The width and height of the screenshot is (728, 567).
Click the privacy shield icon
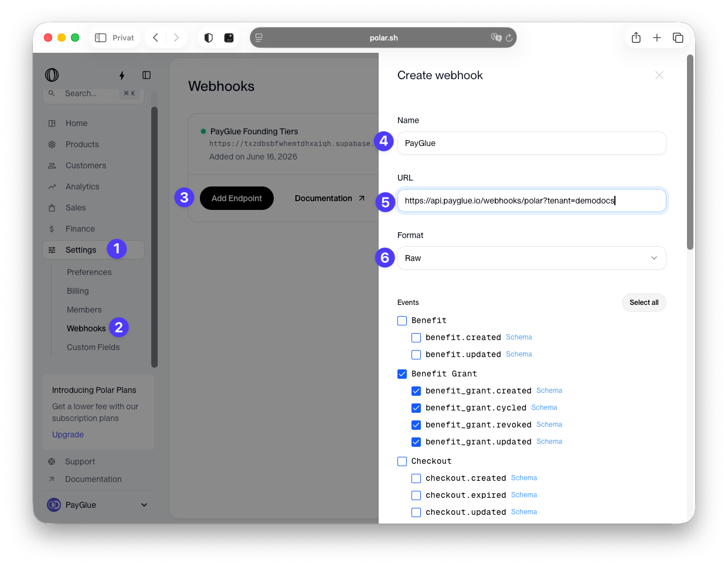(x=209, y=38)
